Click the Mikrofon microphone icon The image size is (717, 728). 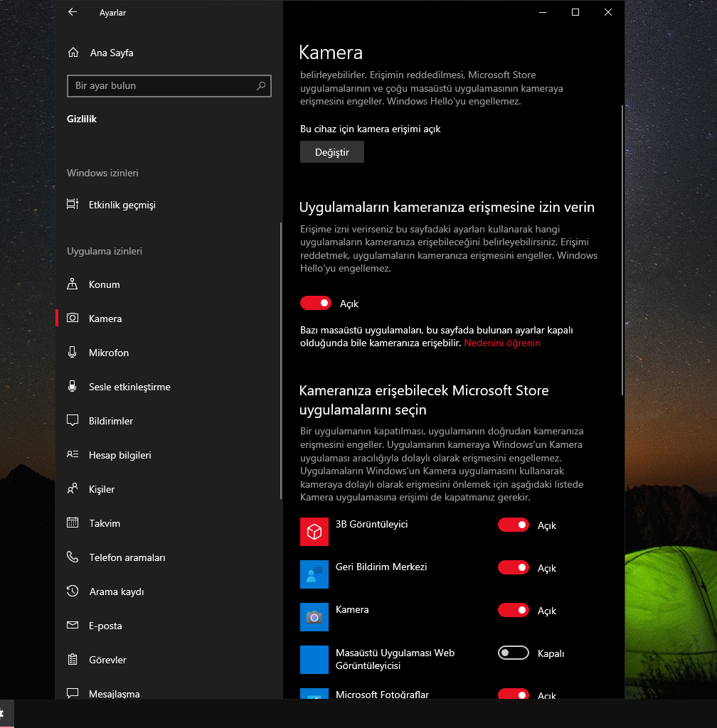[x=73, y=352]
